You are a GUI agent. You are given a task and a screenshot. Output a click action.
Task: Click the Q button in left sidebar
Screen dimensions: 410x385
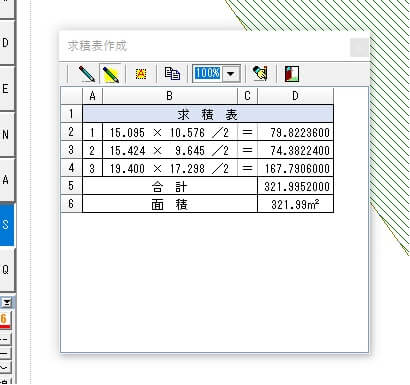pyautogui.click(x=7, y=269)
